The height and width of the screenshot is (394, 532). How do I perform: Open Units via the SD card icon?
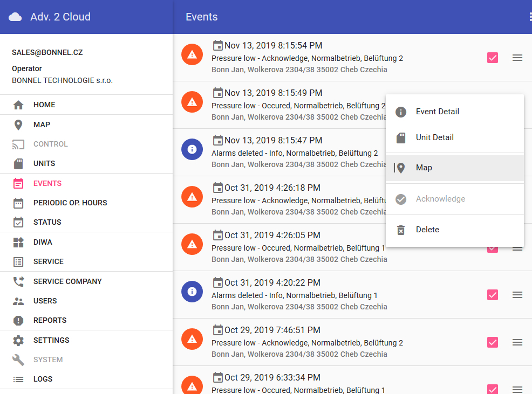pyautogui.click(x=18, y=163)
